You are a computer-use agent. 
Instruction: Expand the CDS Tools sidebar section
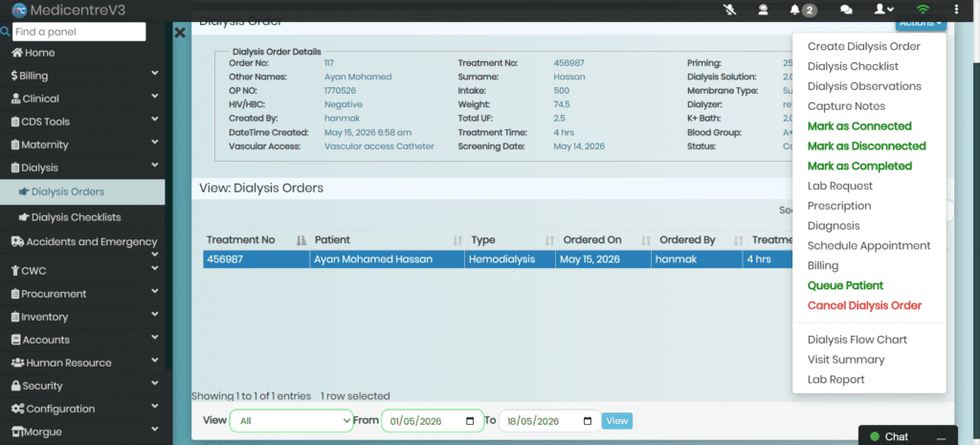click(x=82, y=122)
